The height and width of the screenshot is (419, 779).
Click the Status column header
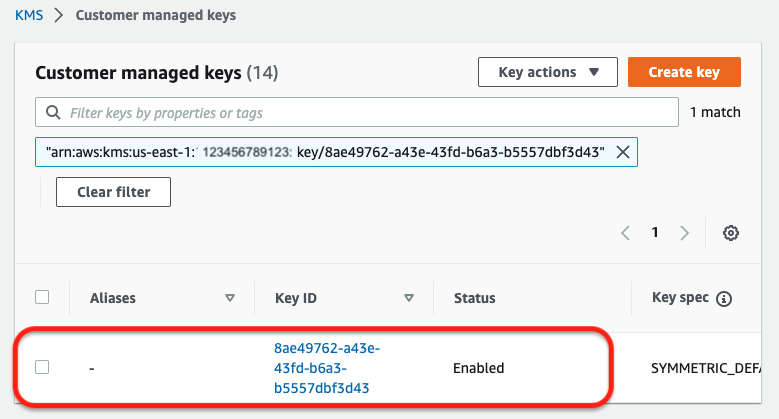click(474, 298)
